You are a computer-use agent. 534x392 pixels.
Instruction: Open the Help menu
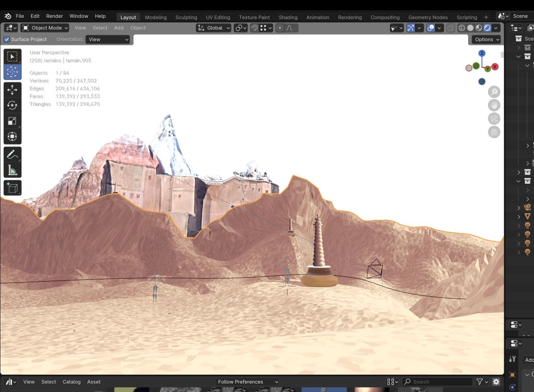[x=101, y=16]
